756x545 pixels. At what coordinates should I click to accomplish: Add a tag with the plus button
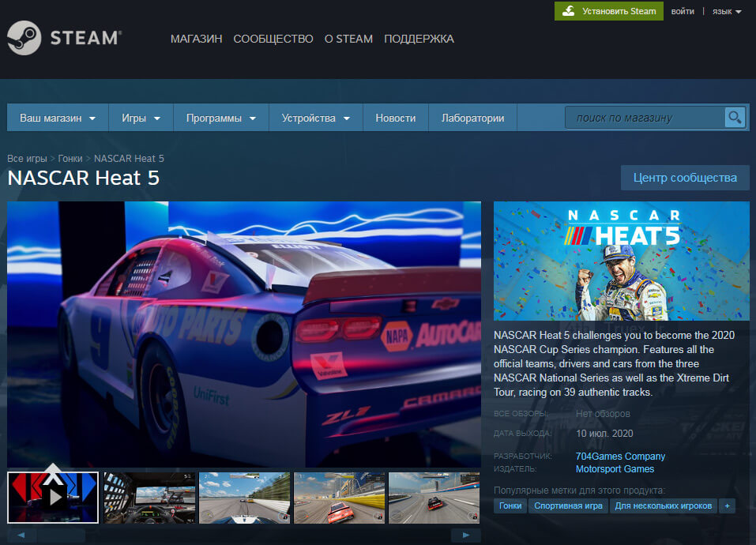pos(727,506)
